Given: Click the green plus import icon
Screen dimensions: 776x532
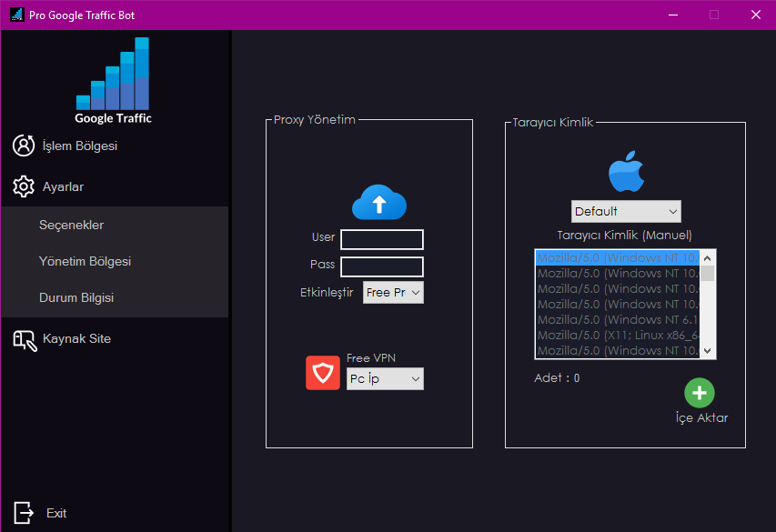Looking at the screenshot, I should point(700,393).
